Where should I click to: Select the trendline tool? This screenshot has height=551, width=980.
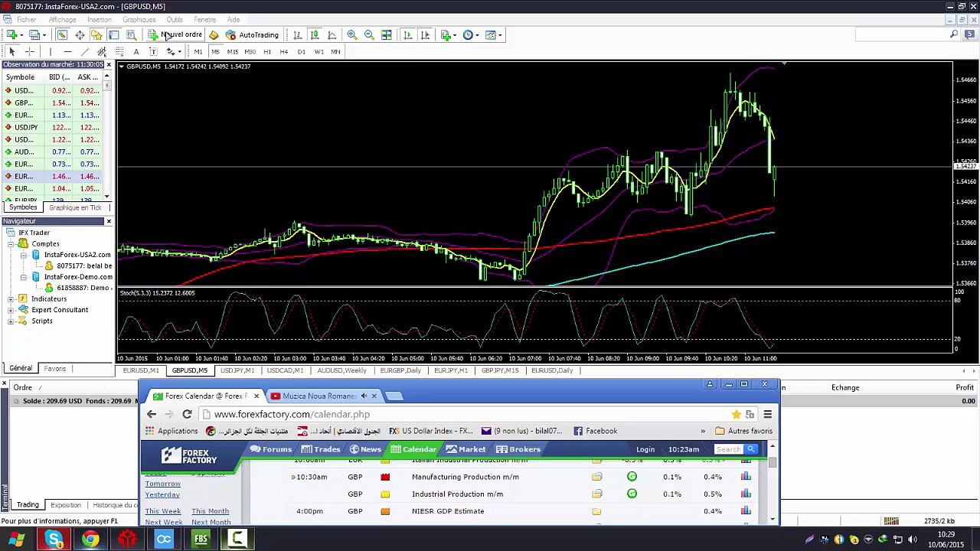click(x=84, y=51)
